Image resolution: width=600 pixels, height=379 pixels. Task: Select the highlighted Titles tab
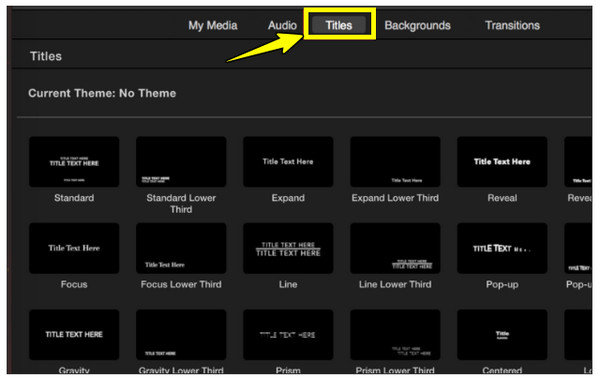point(339,25)
